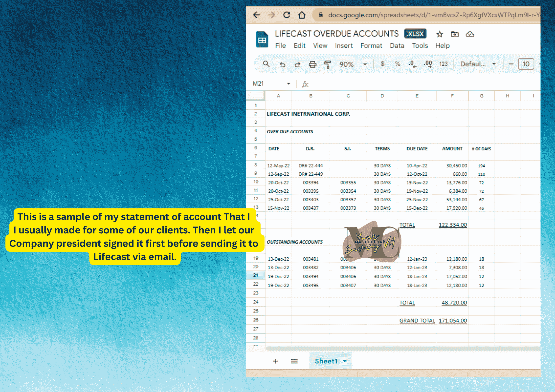Open the Data menu
The height and width of the screenshot is (392, 555).
(397, 46)
